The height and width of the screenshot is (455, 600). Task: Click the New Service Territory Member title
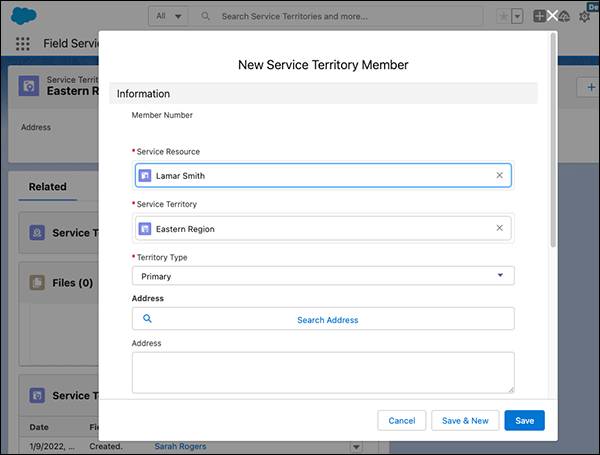pos(323,65)
